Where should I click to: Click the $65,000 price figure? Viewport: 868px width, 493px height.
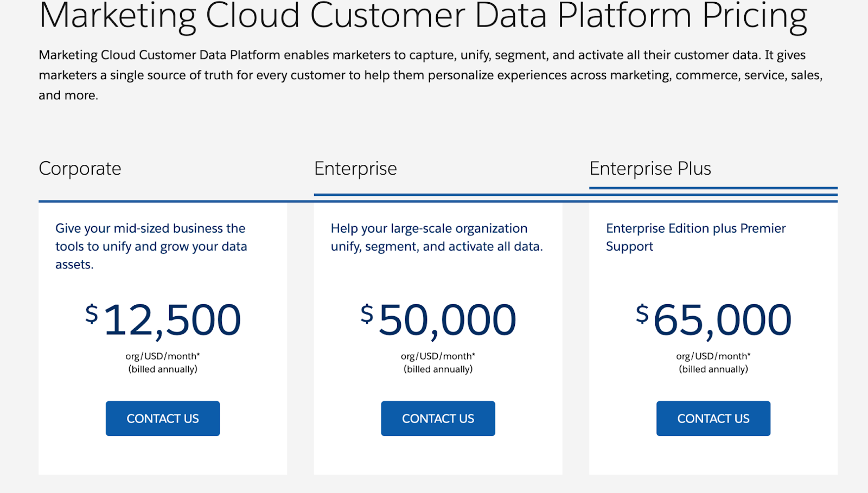pyautogui.click(x=713, y=320)
